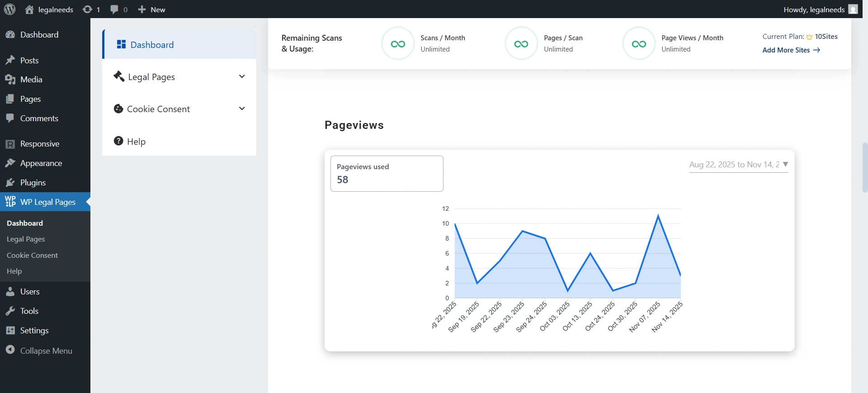The width and height of the screenshot is (868, 393).
Task: Click the user avatar next to Howdy, legalneeds
Action: (x=853, y=9)
